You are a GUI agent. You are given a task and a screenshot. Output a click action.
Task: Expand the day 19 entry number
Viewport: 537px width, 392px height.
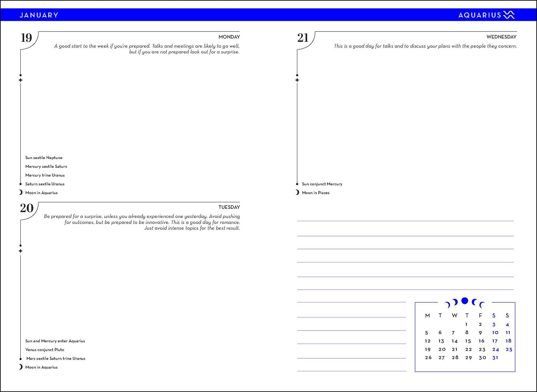point(26,38)
